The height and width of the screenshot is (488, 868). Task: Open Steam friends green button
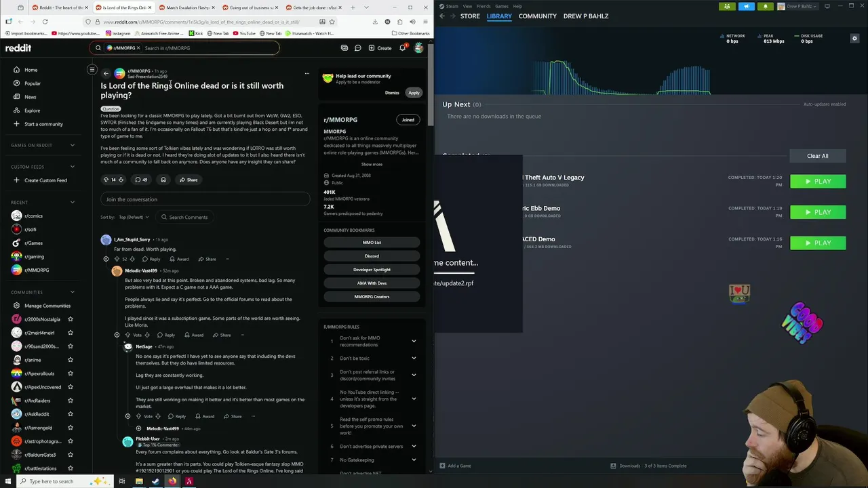[x=727, y=7]
